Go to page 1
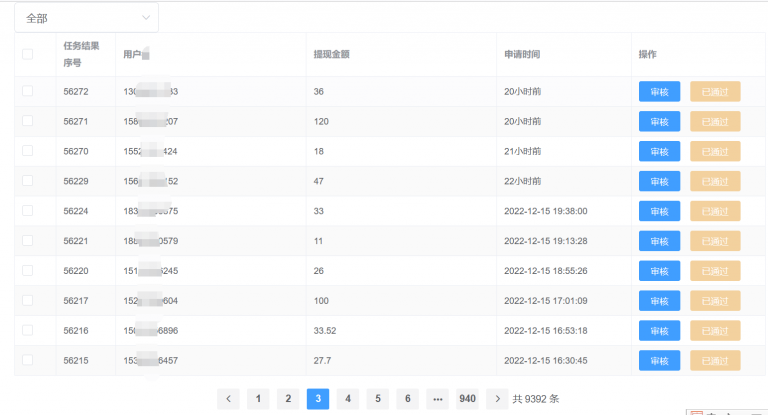 coord(258,398)
